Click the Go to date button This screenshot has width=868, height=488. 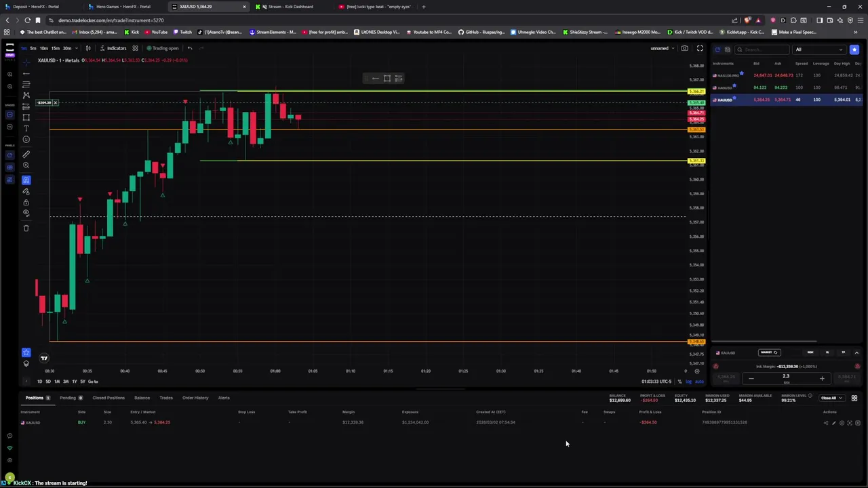click(93, 382)
